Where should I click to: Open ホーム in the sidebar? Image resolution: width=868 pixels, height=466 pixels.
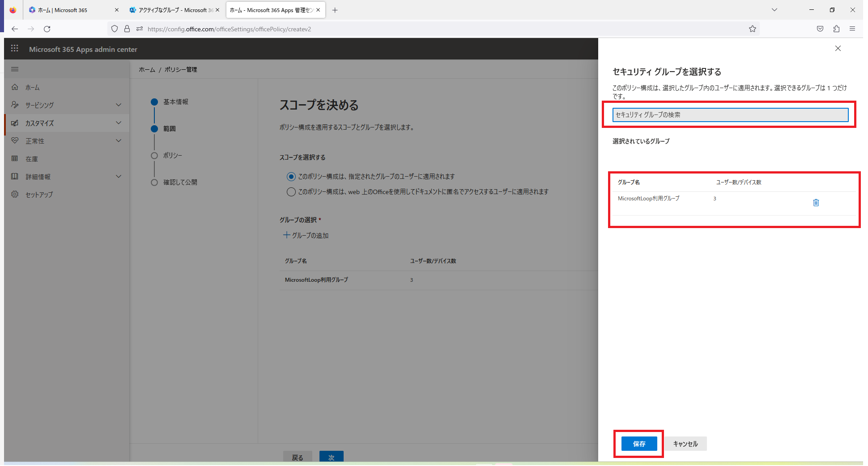tap(67, 87)
